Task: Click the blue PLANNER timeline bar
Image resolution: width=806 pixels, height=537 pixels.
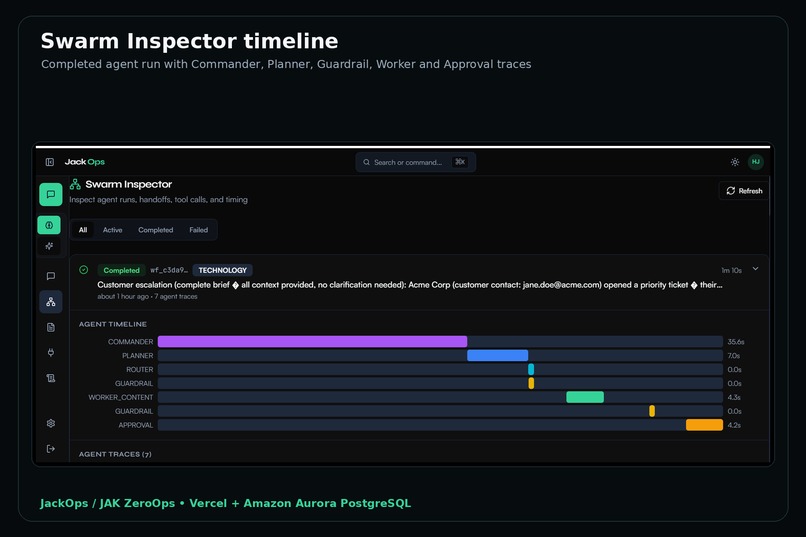Action: click(498, 356)
